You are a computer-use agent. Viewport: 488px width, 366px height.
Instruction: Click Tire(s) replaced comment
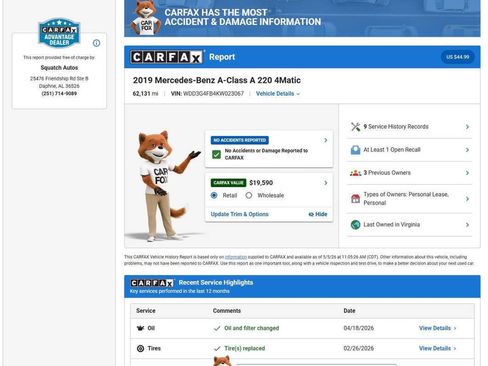click(245, 348)
